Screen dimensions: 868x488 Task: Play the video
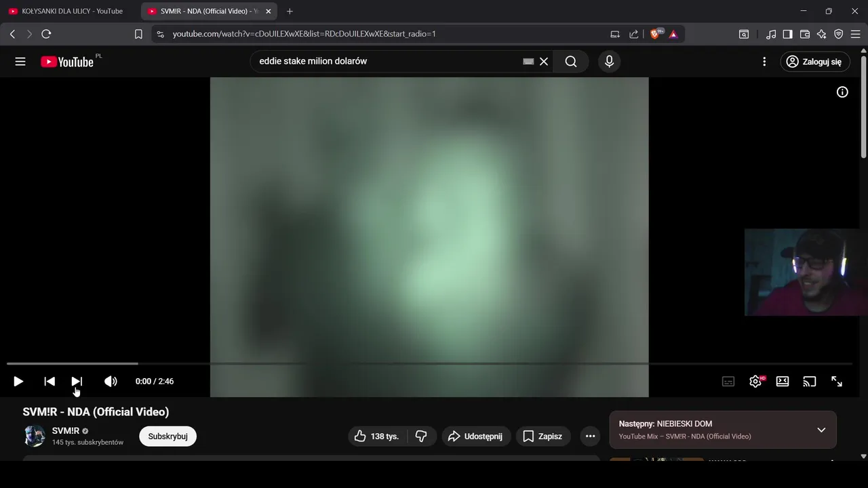18,382
